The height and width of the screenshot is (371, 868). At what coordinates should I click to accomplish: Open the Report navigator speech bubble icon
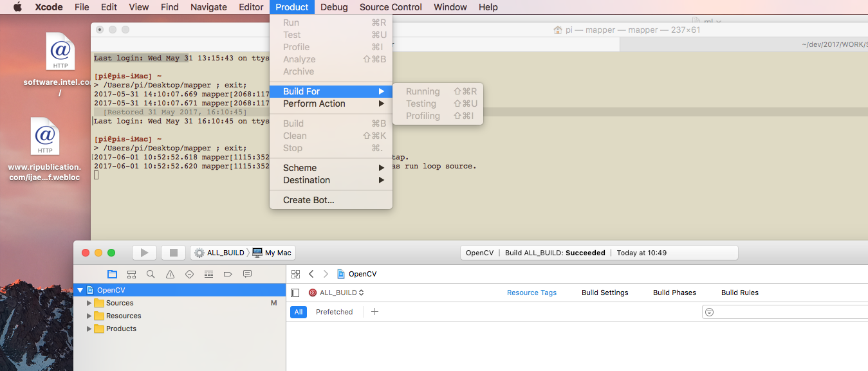click(x=247, y=274)
